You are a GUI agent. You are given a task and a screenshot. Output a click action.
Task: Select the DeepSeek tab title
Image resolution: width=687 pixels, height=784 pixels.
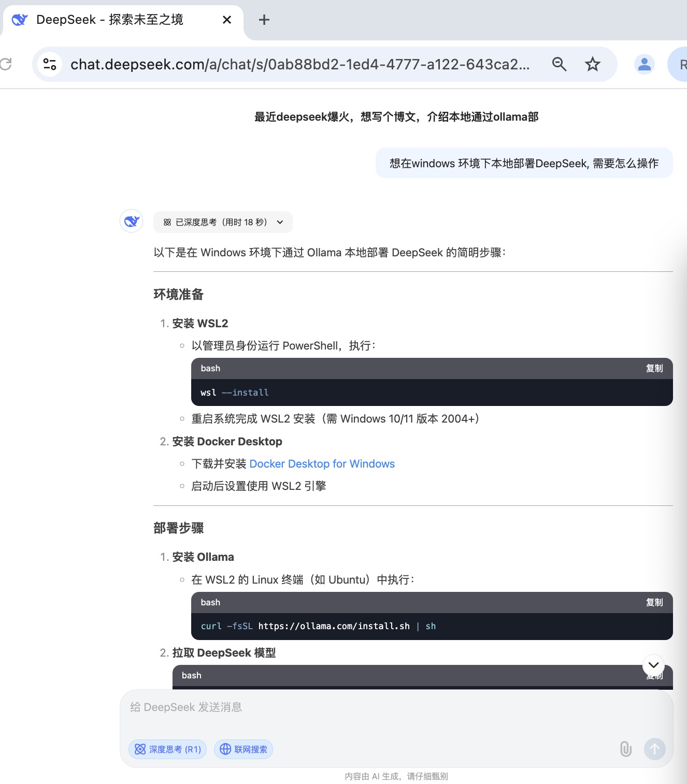click(x=110, y=20)
